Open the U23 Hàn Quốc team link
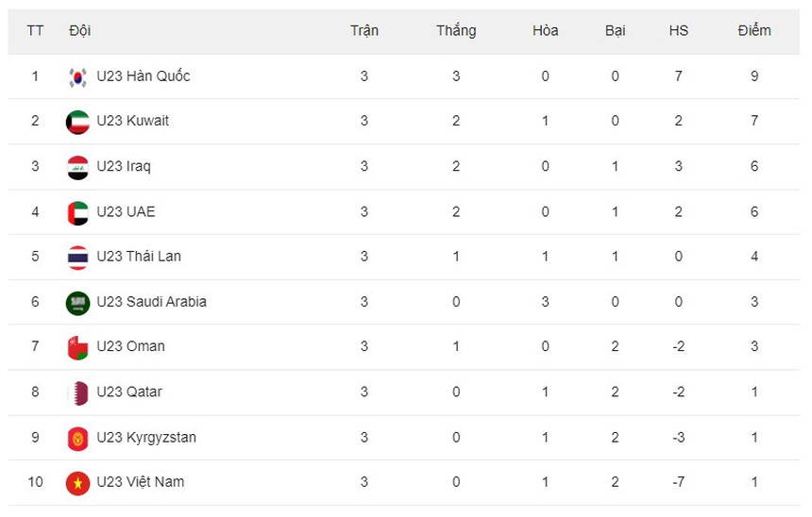The width and height of the screenshot is (812, 517). point(143,76)
